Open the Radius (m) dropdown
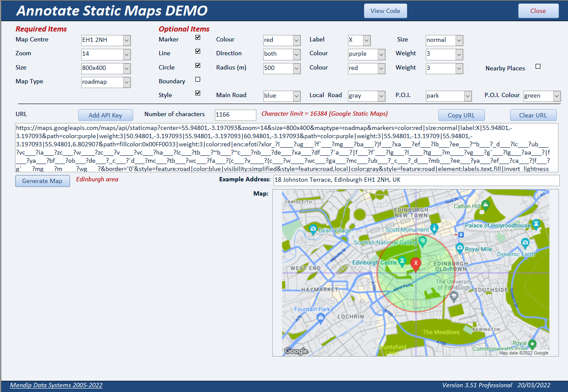This screenshot has height=392, width=568. click(x=297, y=68)
